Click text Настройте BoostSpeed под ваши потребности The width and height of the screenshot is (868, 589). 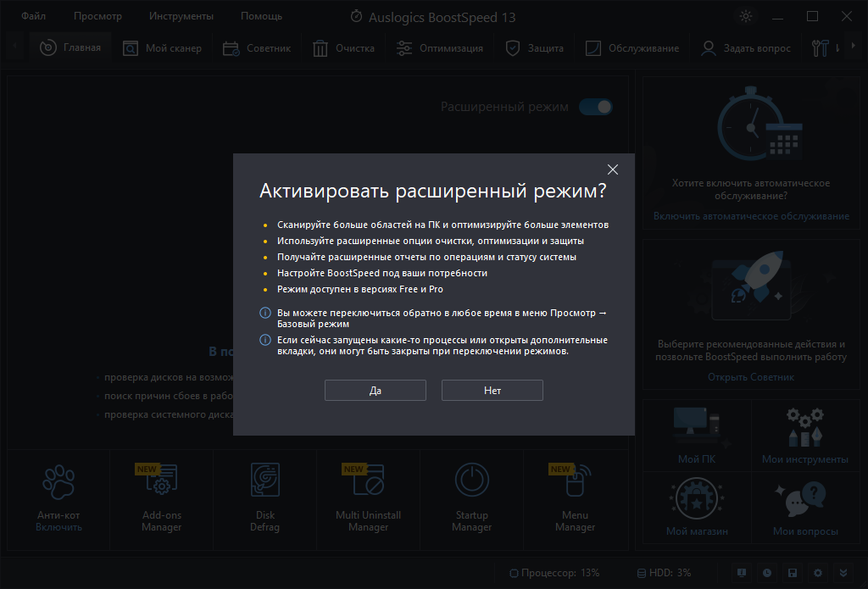382,273
